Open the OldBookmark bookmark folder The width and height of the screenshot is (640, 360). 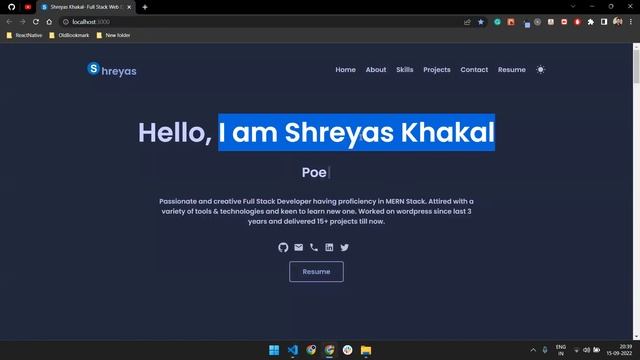click(x=69, y=36)
